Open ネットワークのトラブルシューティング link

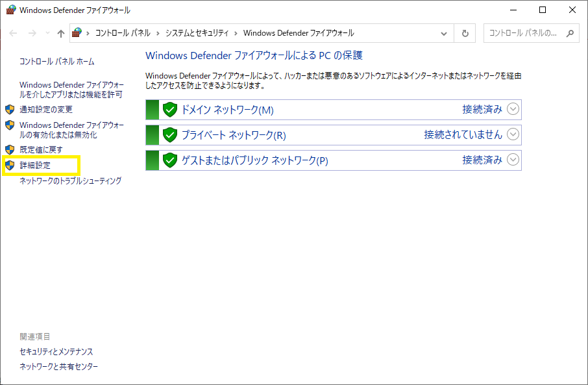pyautogui.click(x=71, y=181)
